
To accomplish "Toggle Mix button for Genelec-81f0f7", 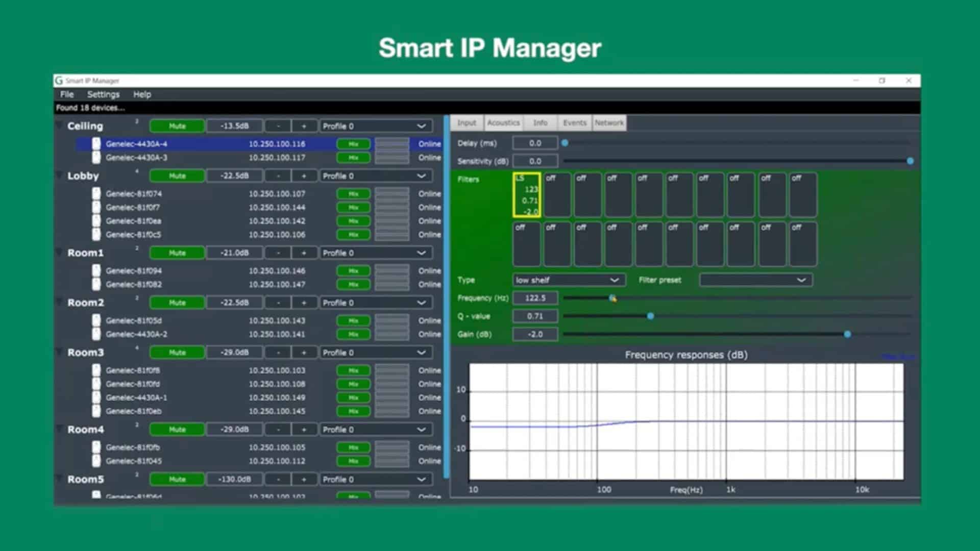I will tap(353, 208).
